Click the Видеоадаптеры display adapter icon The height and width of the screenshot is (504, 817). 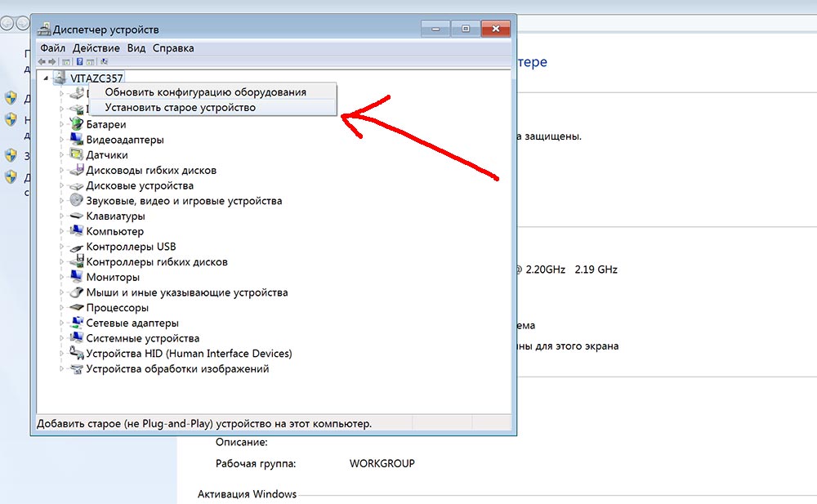coord(77,140)
